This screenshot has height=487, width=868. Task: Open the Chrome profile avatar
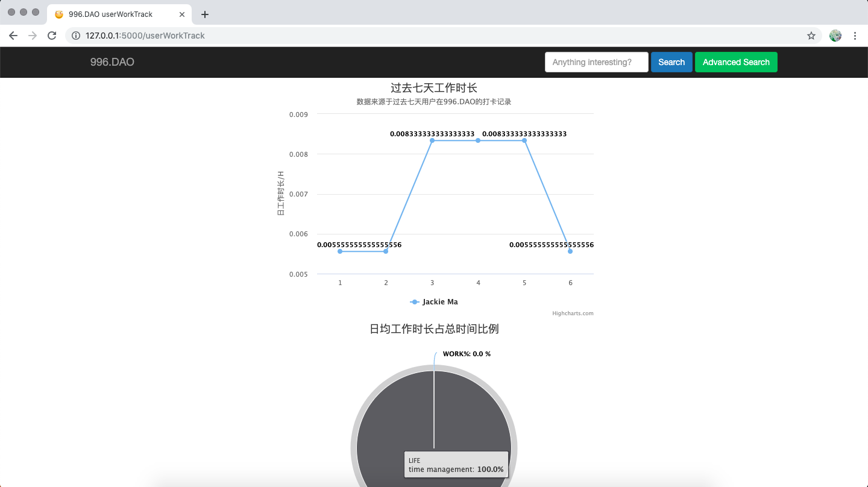[835, 36]
